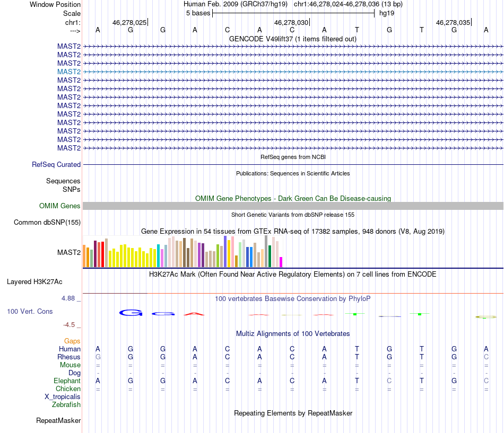The width and height of the screenshot is (504, 433).
Task: Click the hg19 label beside the scale bar
Action: pyautogui.click(x=387, y=13)
